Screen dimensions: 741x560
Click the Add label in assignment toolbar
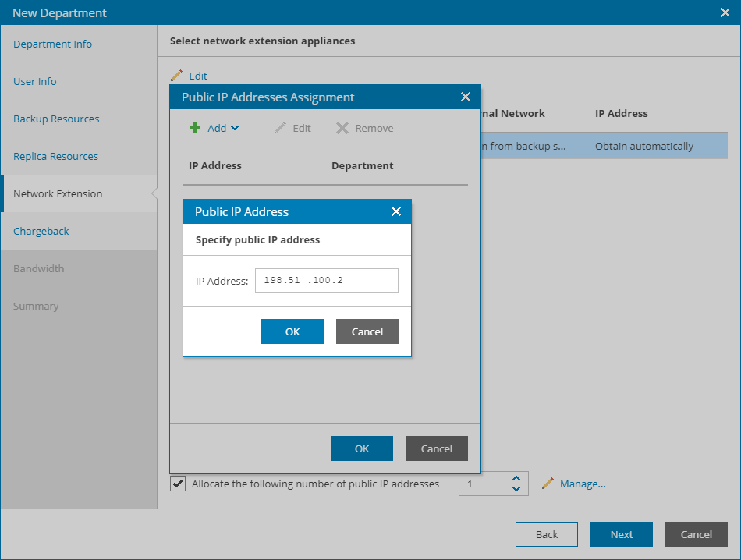[217, 128]
